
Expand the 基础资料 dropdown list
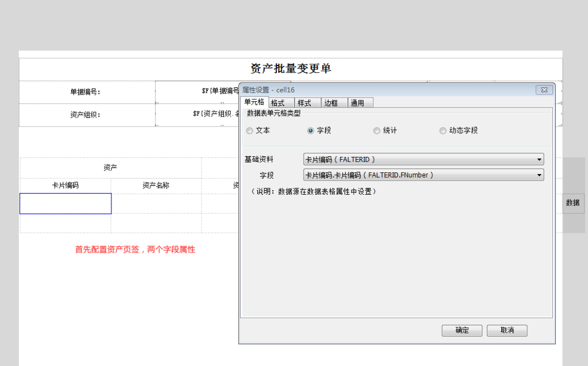539,160
